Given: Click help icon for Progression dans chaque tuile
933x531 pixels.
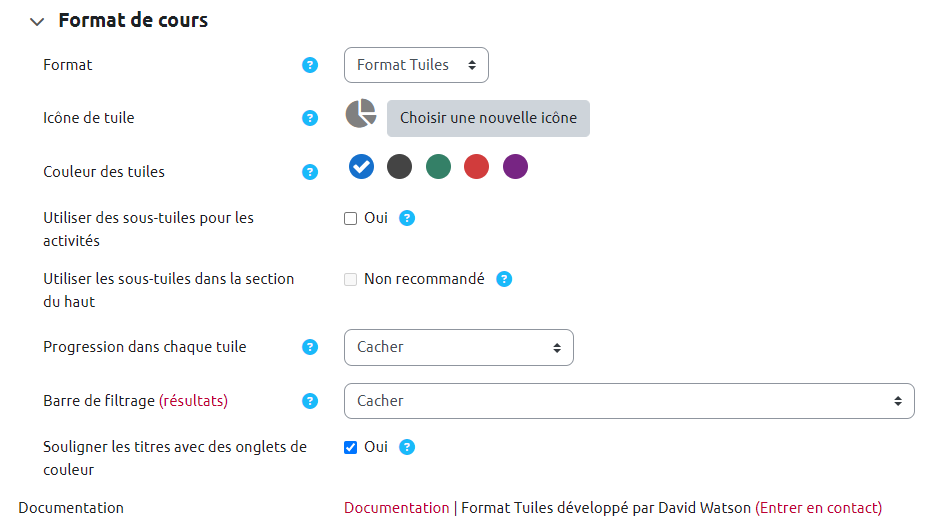Looking at the screenshot, I should click(x=310, y=347).
